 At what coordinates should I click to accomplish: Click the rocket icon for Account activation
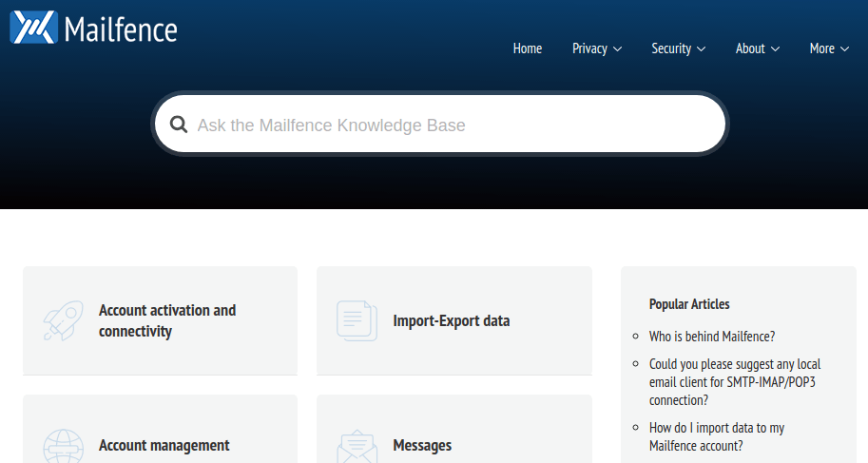click(x=64, y=320)
